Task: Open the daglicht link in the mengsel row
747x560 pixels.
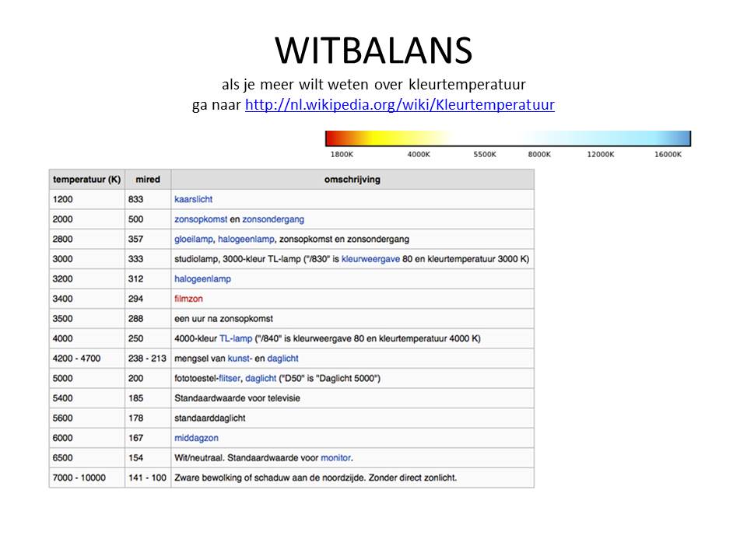Action: point(282,359)
